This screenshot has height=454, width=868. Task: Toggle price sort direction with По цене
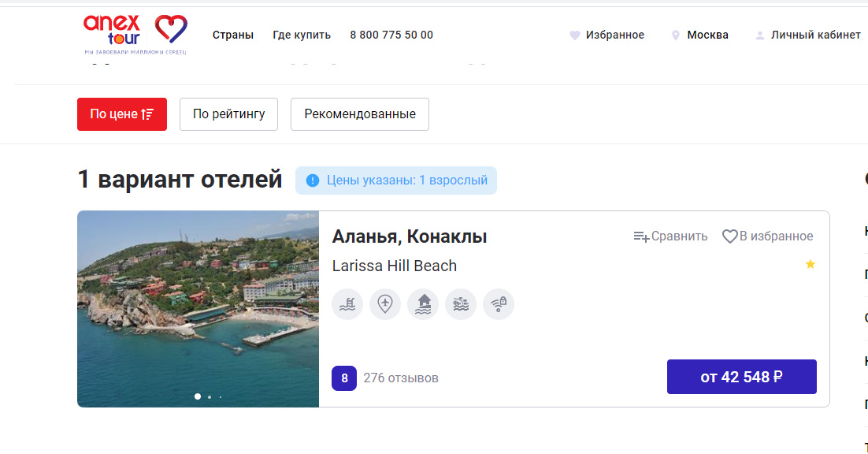coord(122,114)
